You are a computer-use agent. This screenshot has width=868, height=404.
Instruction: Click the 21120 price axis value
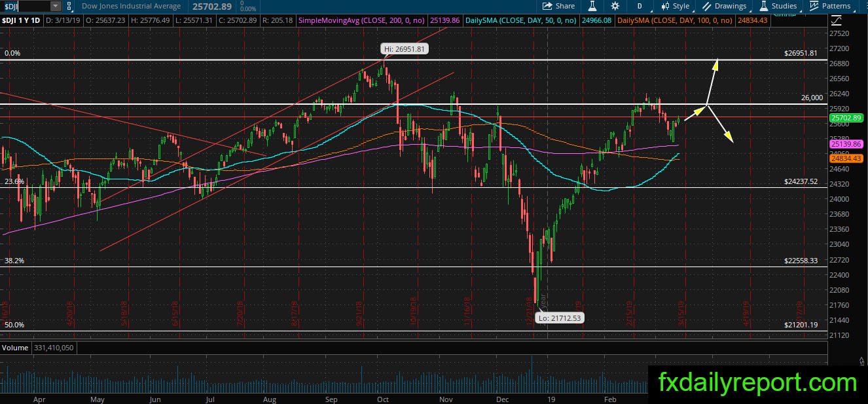(839, 335)
